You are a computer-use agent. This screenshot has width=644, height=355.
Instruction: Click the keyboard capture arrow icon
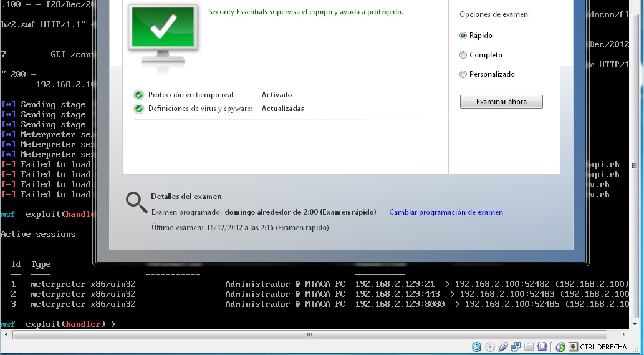click(573, 347)
